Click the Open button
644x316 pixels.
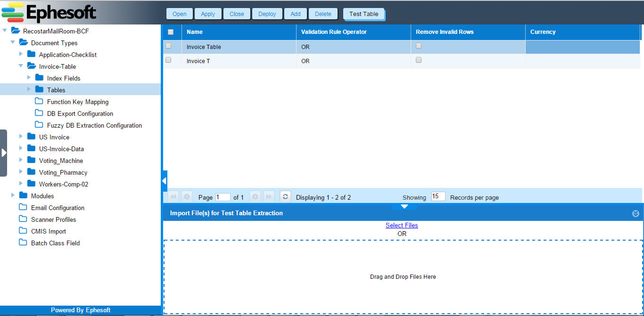pyautogui.click(x=179, y=14)
